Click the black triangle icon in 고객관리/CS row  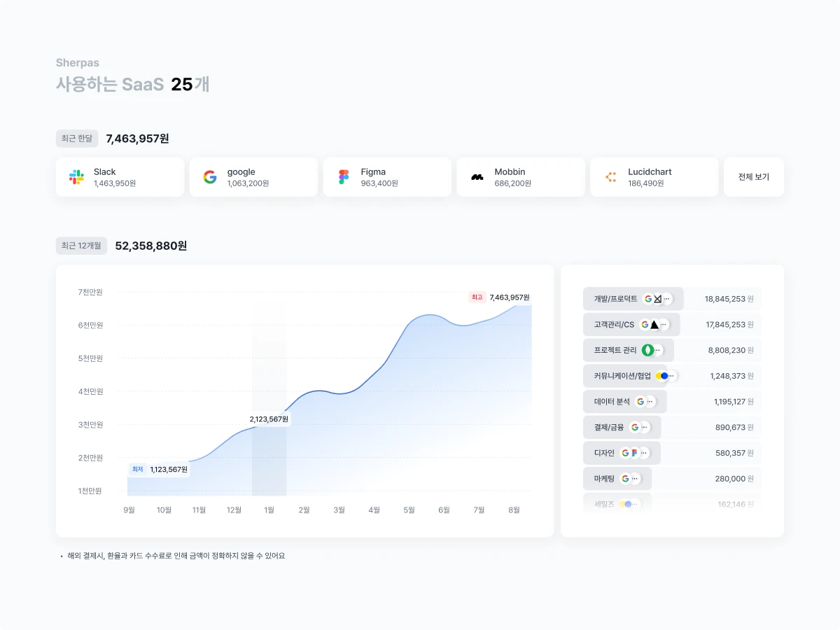coord(654,325)
